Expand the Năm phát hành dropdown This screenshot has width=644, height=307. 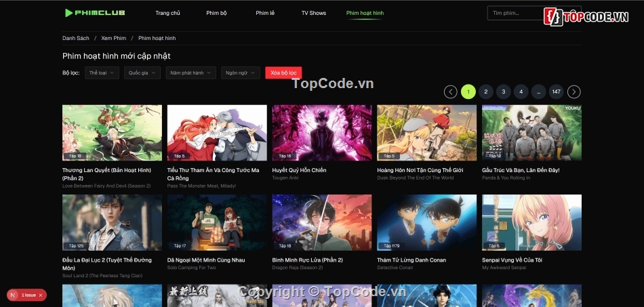point(191,73)
